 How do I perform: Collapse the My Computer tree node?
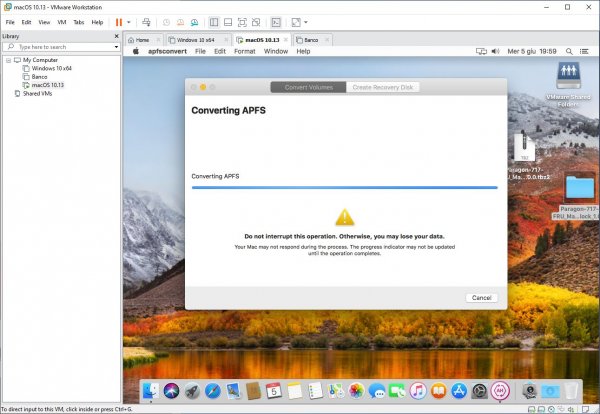8,60
